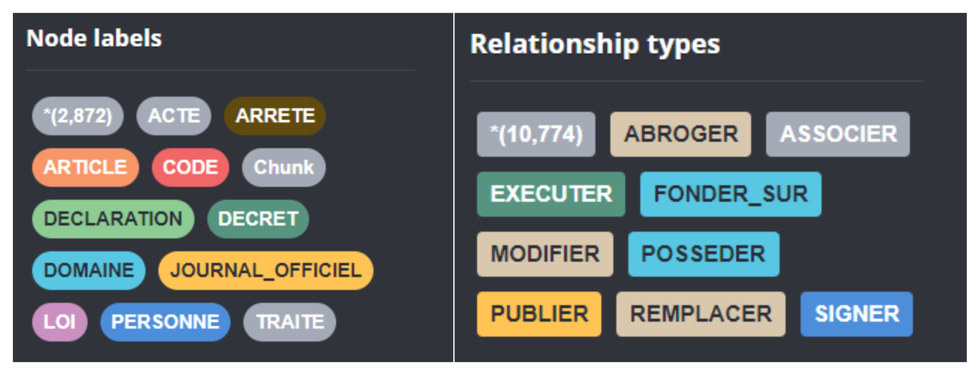980x375 pixels.
Task: Click the green EXECUTER relationship type
Action: pyautogui.click(x=551, y=194)
